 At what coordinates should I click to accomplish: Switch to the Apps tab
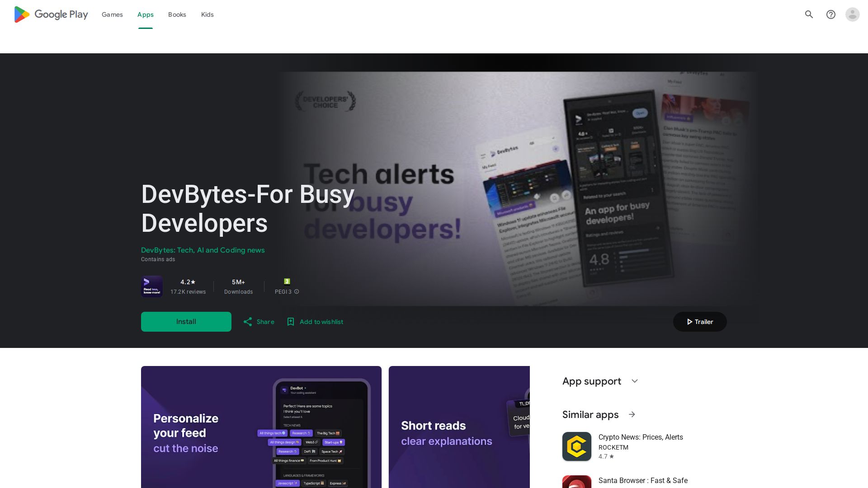(146, 14)
